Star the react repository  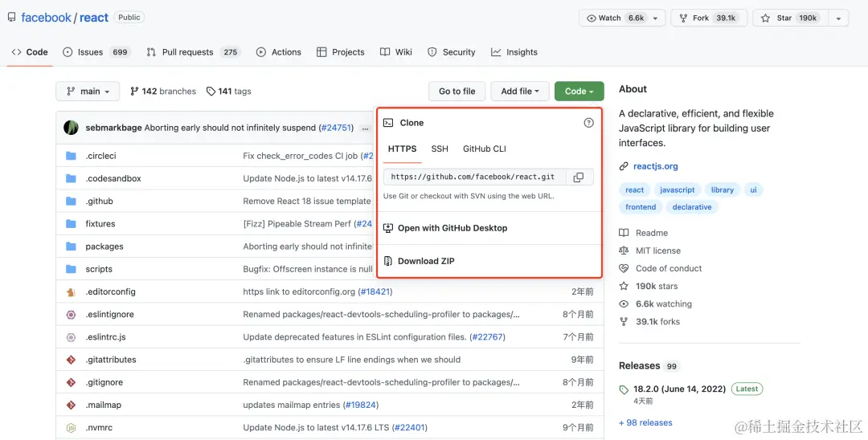click(x=791, y=18)
